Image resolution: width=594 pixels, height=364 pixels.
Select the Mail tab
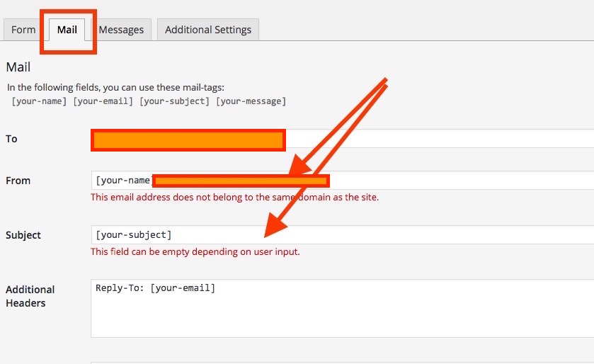tap(67, 30)
